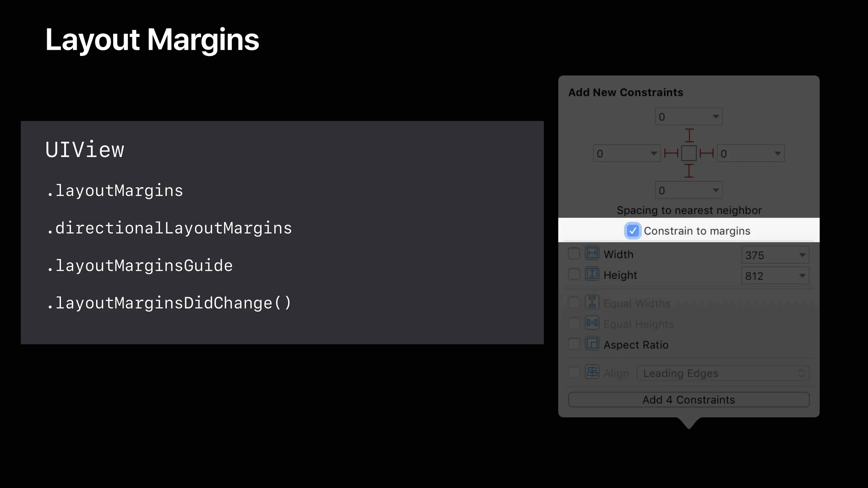
Task: Click the right spacing strut
Action: (x=707, y=153)
